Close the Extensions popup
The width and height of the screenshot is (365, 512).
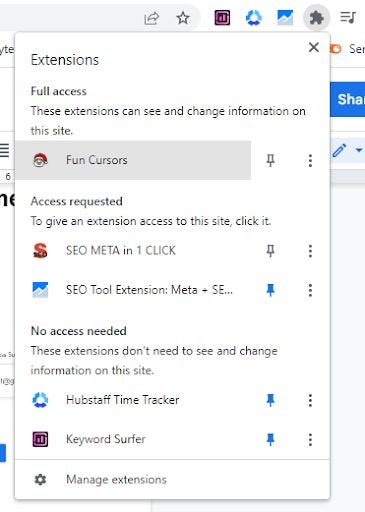pyautogui.click(x=314, y=47)
